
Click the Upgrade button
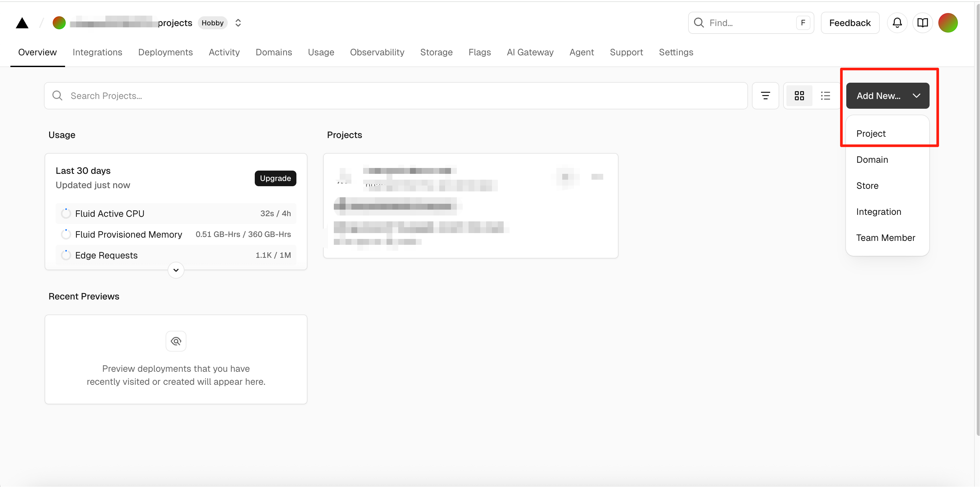pyautogui.click(x=275, y=178)
